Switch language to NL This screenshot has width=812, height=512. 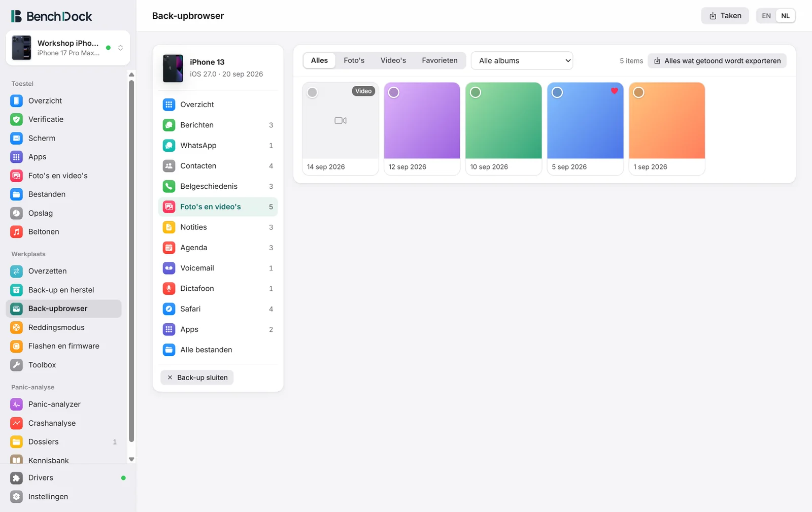click(x=786, y=16)
